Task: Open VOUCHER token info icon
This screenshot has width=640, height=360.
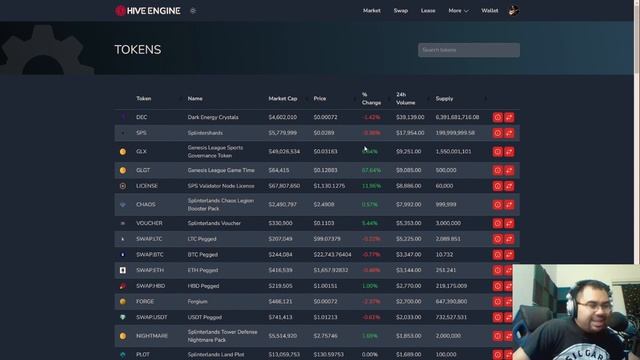Action: click(x=498, y=224)
